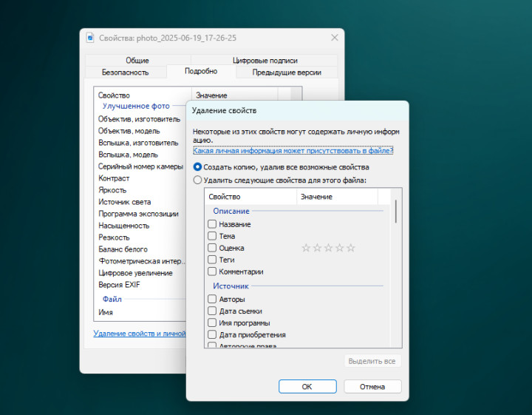The width and height of the screenshot is (532, 415).
Task: Click the first rating star
Action: (x=306, y=248)
